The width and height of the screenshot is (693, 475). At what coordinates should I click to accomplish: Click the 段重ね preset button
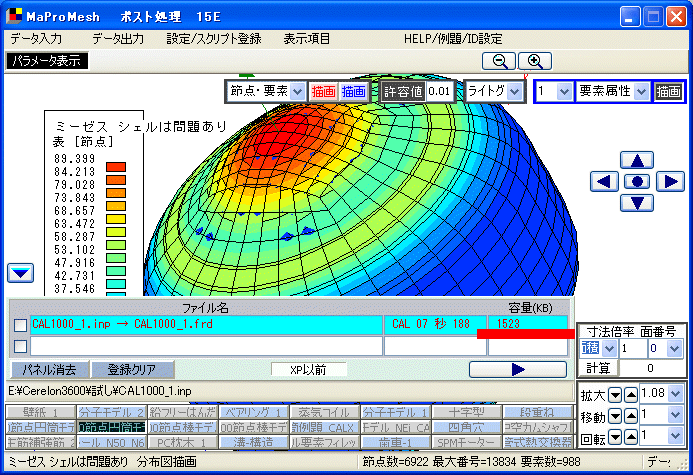tap(537, 412)
